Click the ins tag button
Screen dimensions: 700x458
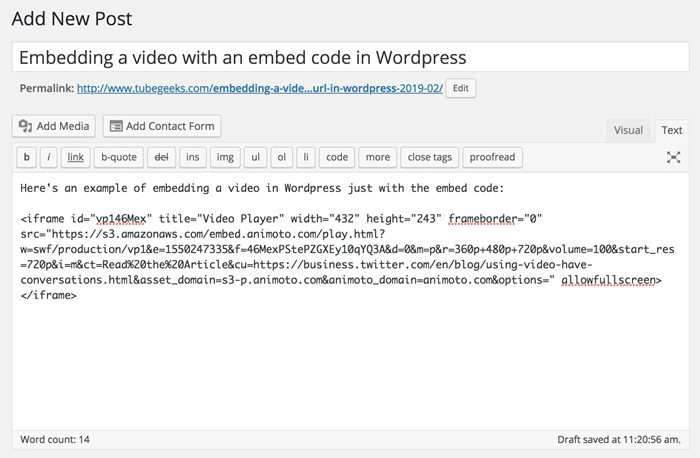[193, 157]
